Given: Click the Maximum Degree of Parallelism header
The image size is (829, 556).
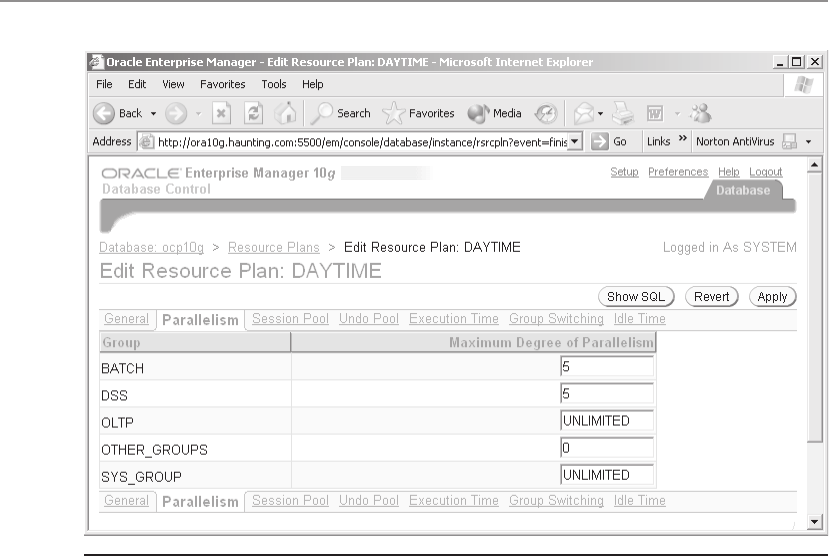Looking at the screenshot, I should pyautogui.click(x=474, y=342).
